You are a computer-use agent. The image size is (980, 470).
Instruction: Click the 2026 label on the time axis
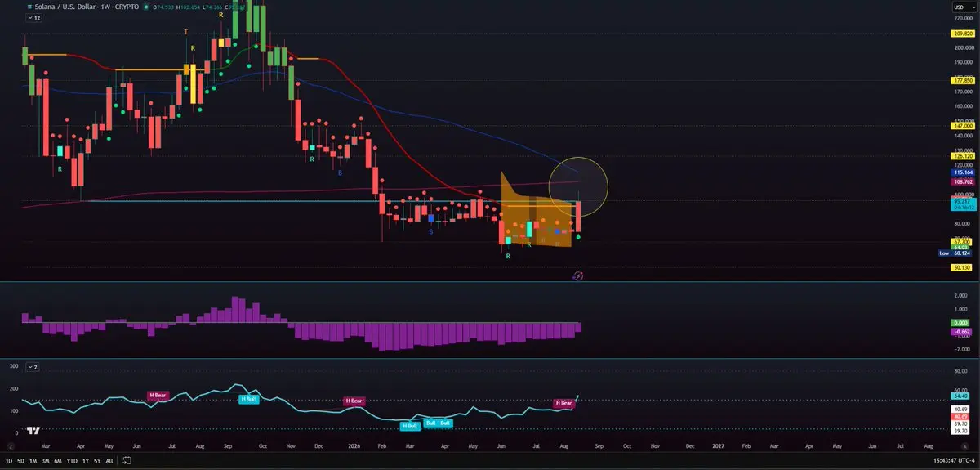click(354, 447)
